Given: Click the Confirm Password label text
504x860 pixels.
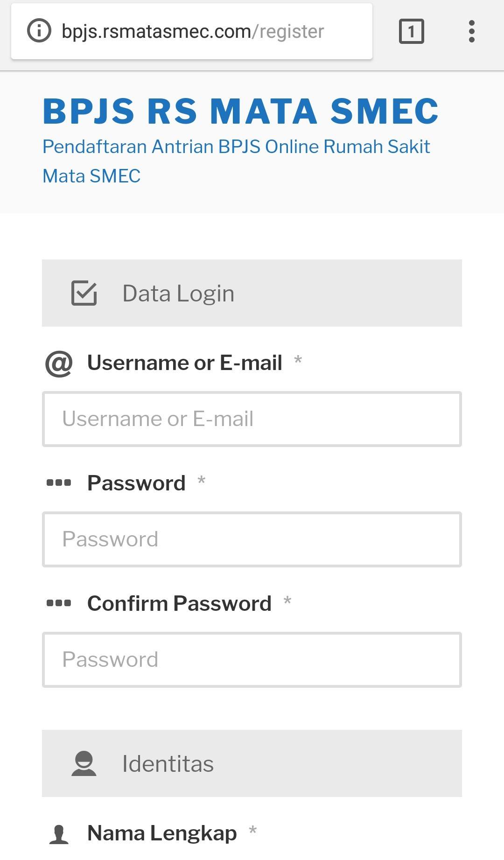Looking at the screenshot, I should click(x=179, y=603).
